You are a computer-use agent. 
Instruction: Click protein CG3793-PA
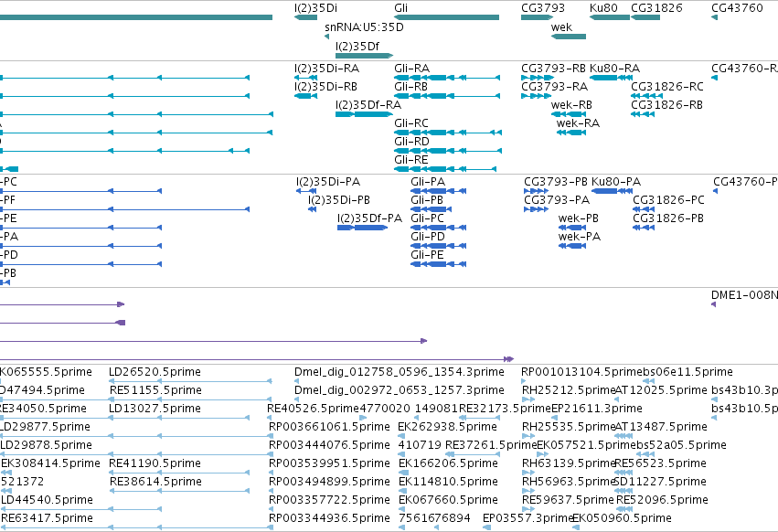coord(536,209)
